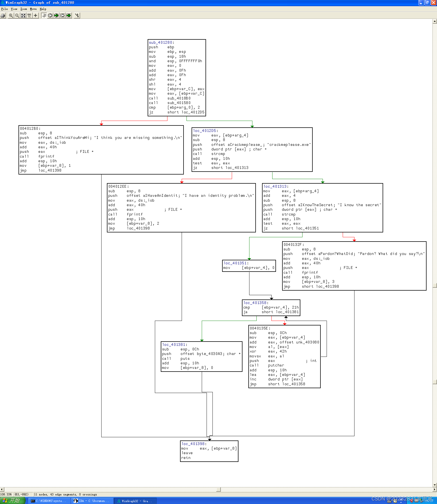Click the "Pardon? What did you say?" string
The width and height of the screenshot is (437, 504).
point(391,254)
